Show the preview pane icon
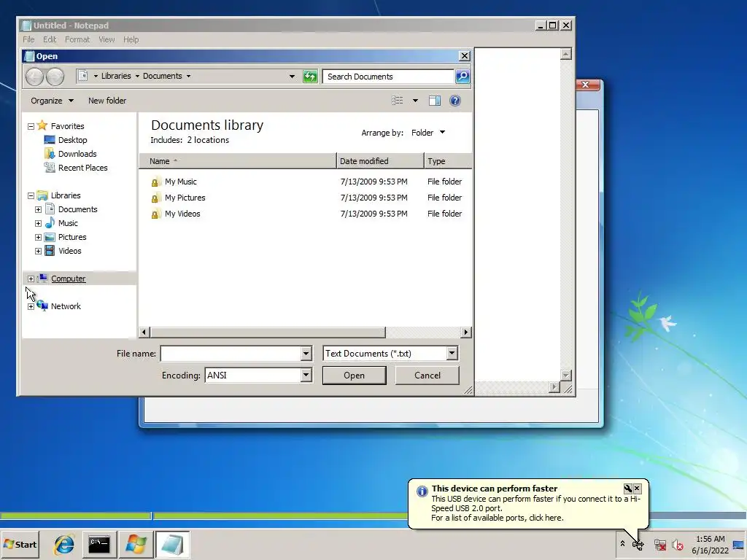The width and height of the screenshot is (747, 560). (x=435, y=101)
